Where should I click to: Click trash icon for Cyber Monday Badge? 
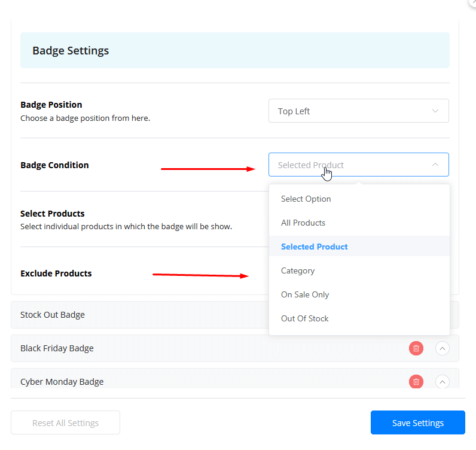[416, 381]
